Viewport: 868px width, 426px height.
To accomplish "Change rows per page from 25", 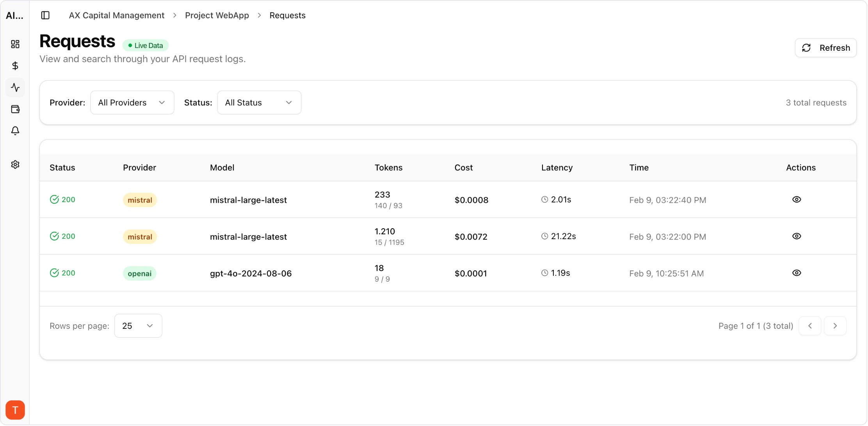I will point(138,325).
